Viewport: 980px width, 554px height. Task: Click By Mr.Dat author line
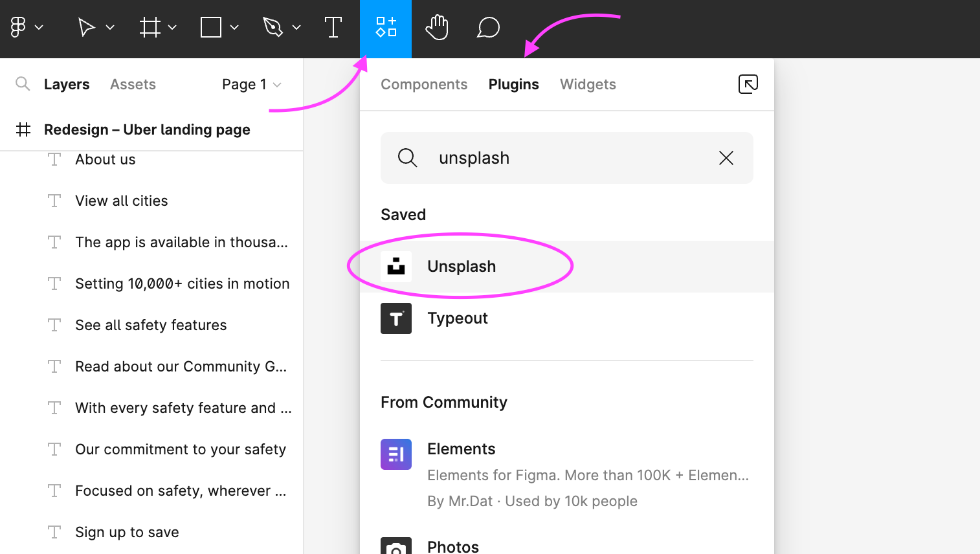pos(532,501)
